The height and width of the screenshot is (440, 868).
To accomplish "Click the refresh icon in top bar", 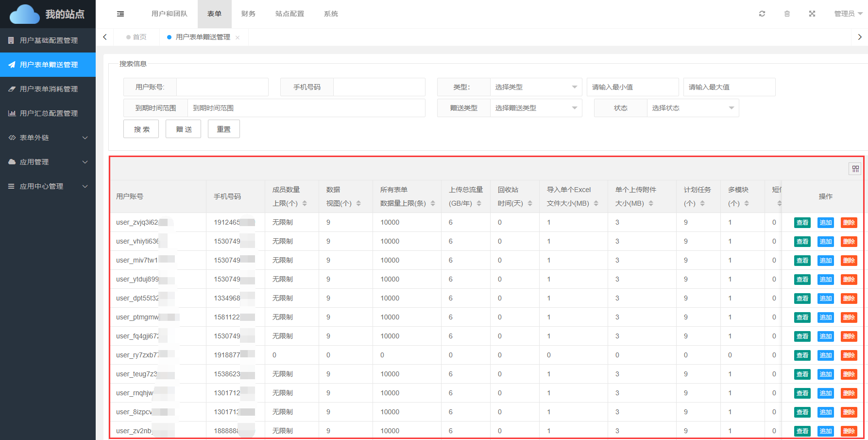I will pos(762,14).
